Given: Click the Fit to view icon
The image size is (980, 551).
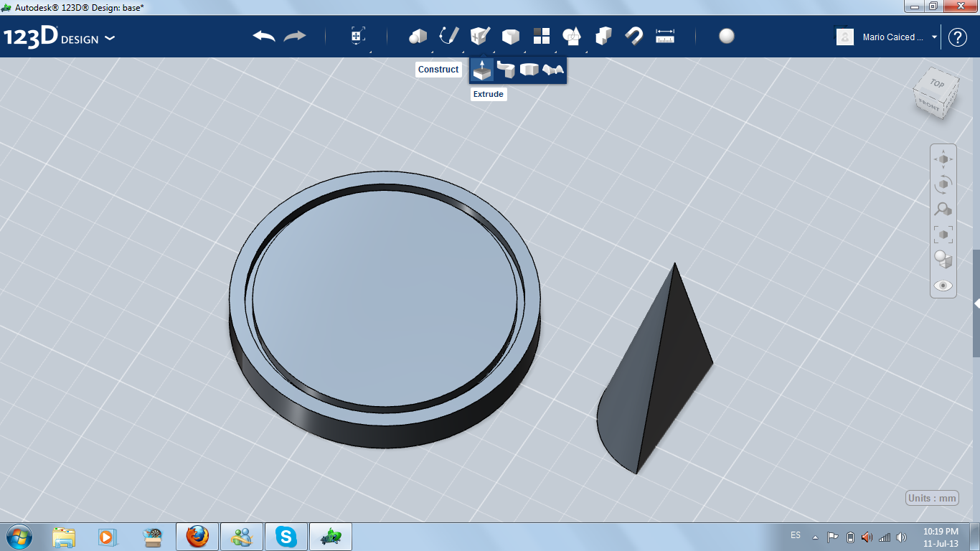Looking at the screenshot, I should click(x=943, y=234).
